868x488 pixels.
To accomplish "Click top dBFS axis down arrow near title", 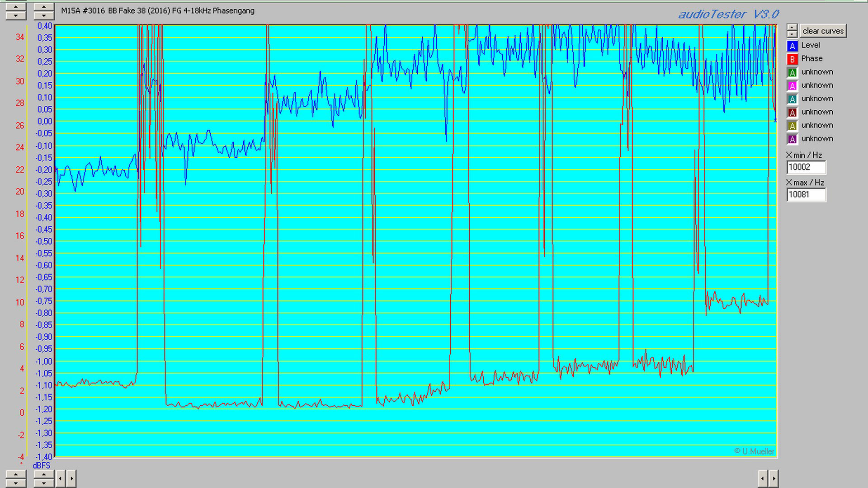I will tap(44, 15).
